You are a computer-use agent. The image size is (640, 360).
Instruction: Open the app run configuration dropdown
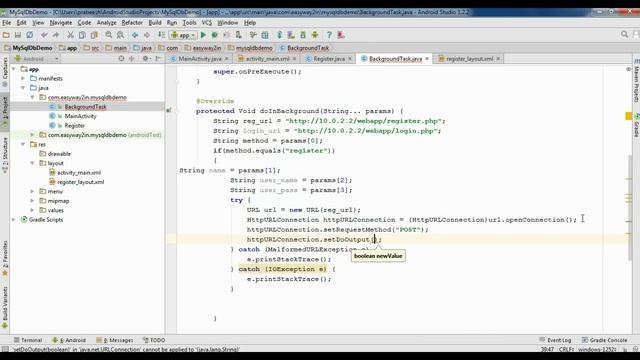183,35
